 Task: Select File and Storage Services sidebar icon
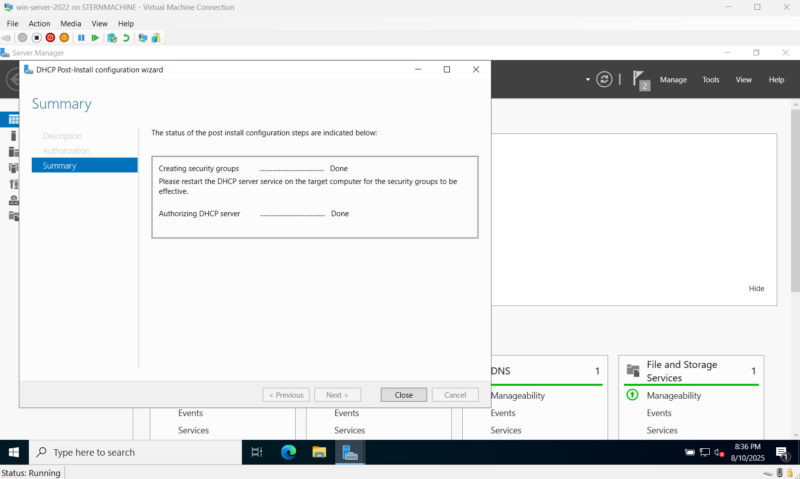(x=13, y=216)
